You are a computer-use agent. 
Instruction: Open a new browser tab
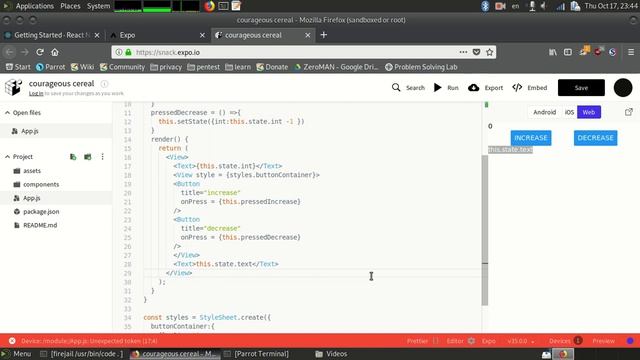(324, 35)
